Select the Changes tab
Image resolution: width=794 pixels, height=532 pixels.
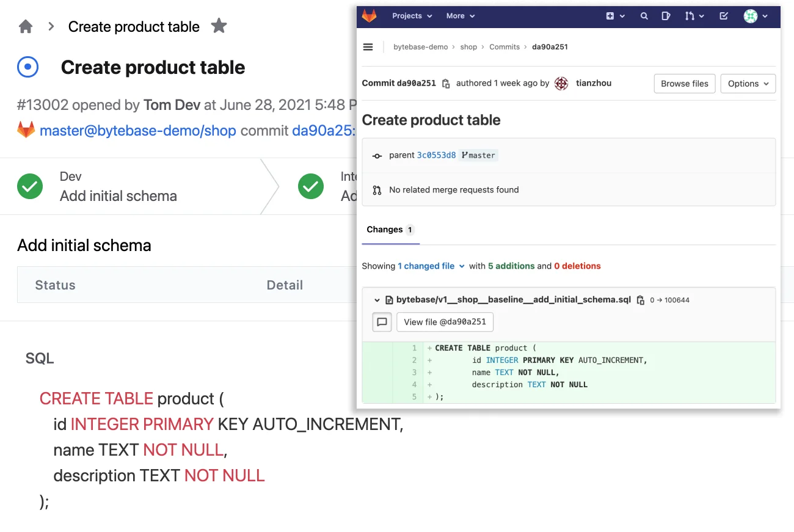tap(385, 230)
